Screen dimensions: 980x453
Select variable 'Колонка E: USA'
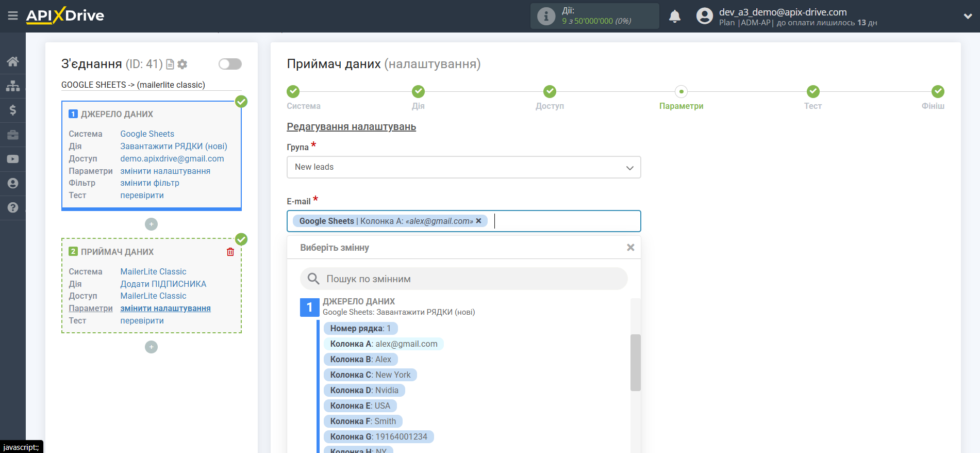point(360,406)
